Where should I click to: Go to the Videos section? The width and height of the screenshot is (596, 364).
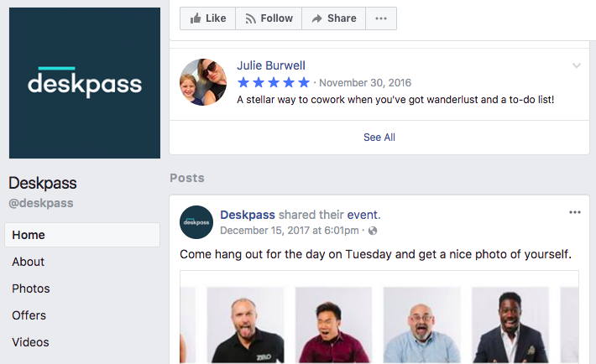30,342
